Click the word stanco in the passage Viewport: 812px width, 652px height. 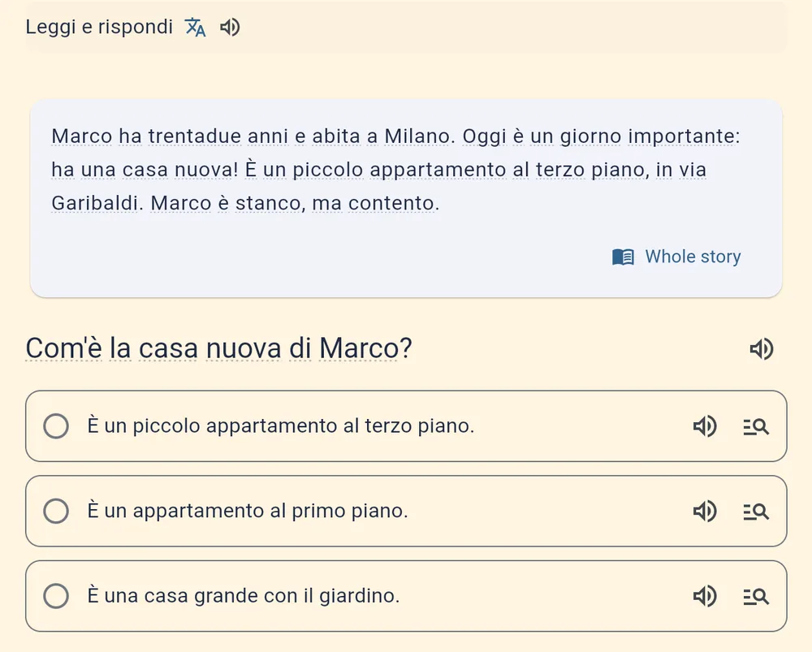click(x=268, y=203)
